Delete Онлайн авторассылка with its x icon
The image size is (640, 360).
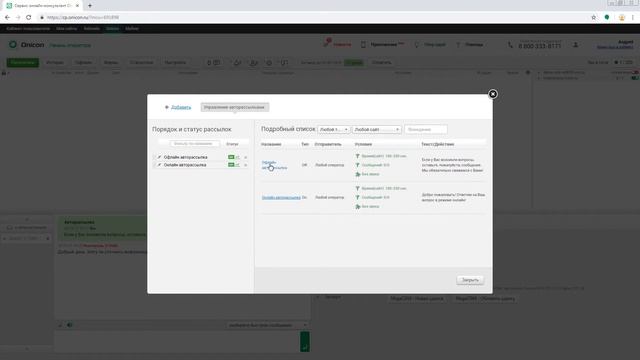click(x=245, y=165)
